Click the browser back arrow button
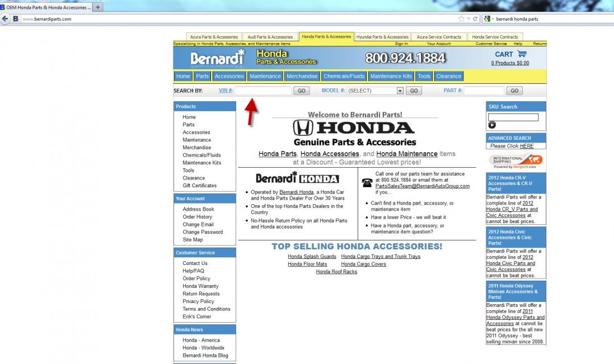Screen dimensions: 614x364 click(5, 18)
